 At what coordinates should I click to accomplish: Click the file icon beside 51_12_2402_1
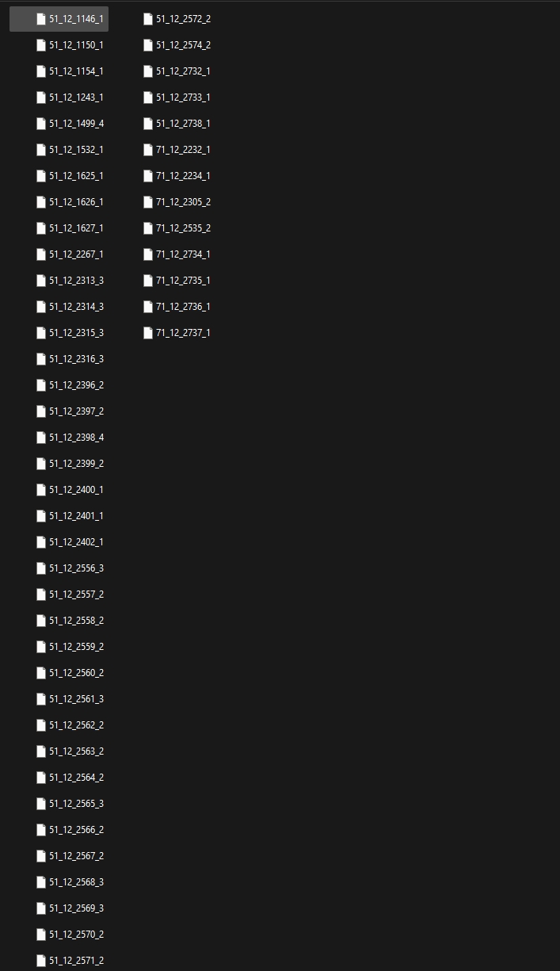[x=40, y=541]
